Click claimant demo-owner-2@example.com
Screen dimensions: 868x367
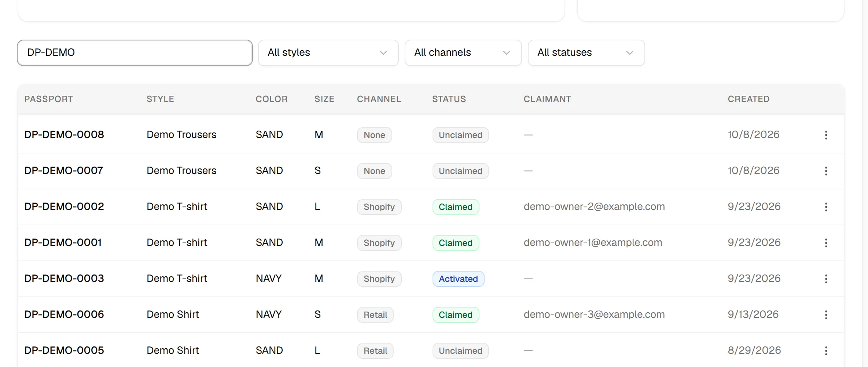tap(594, 207)
